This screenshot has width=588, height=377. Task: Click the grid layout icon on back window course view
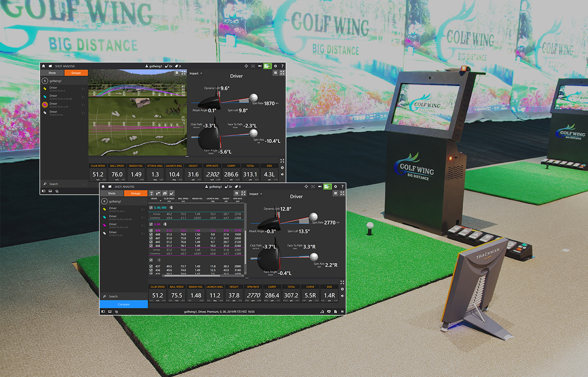click(x=177, y=73)
